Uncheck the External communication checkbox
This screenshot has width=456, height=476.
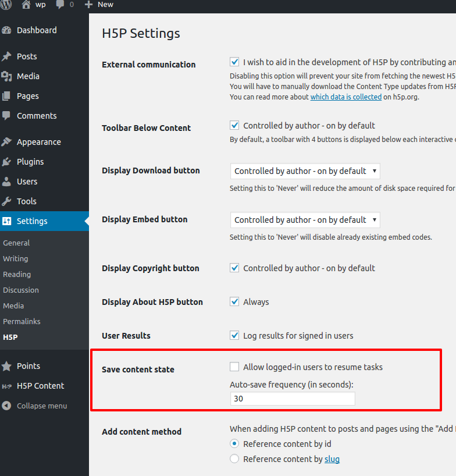click(234, 62)
